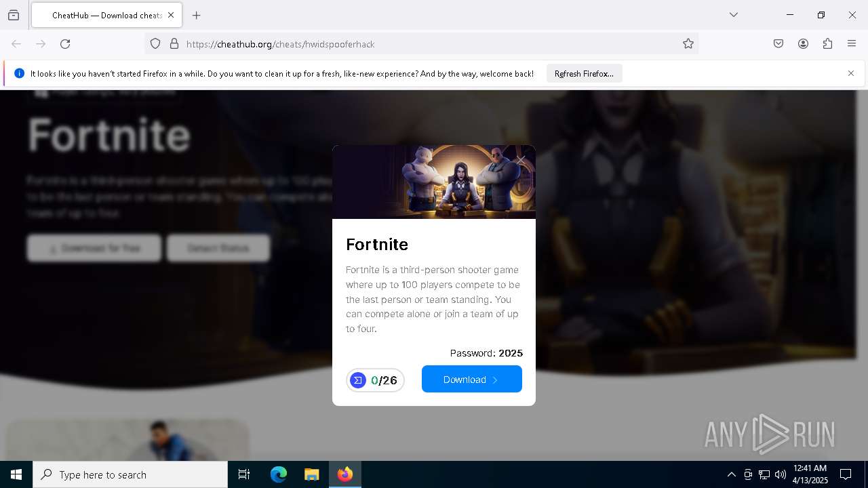Show hidden system tray icons
This screenshot has width=868, height=488.
click(731, 474)
